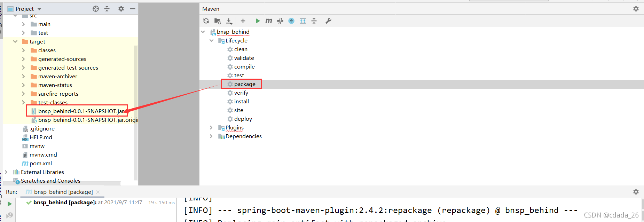This screenshot has width=644, height=222.
Task: Toggle offline mode lightning icon
Action: coord(291,21)
